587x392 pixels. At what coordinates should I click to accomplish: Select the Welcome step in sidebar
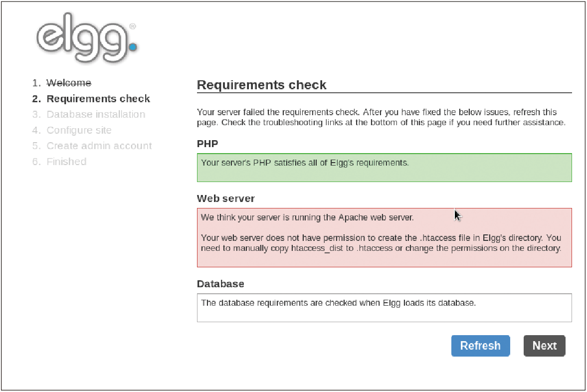click(x=69, y=83)
